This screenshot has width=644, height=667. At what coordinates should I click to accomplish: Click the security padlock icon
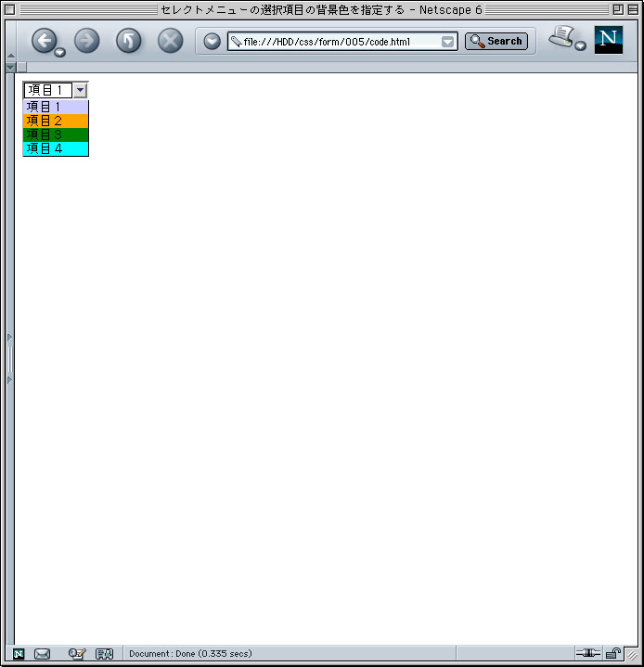pyautogui.click(x=613, y=653)
